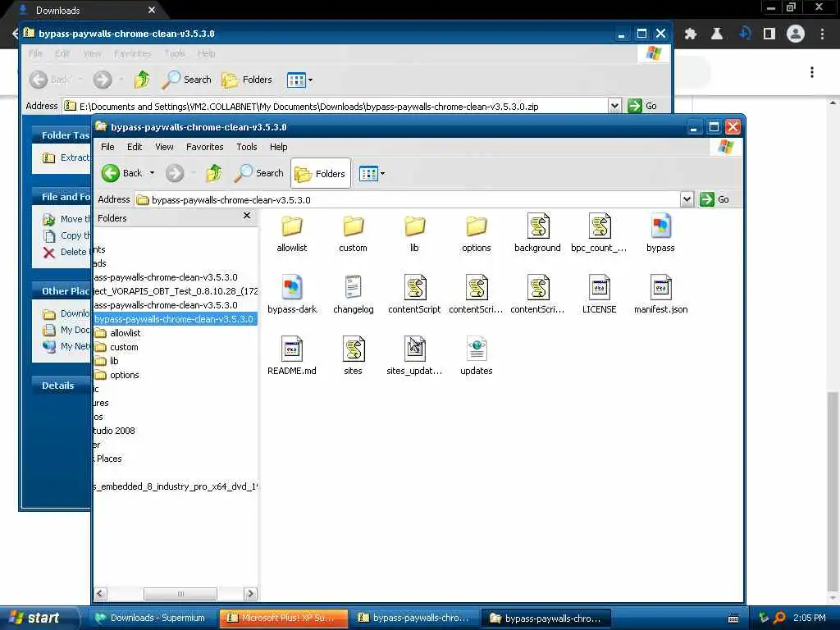Select the updates web file icon
840x630 pixels.
(477, 349)
